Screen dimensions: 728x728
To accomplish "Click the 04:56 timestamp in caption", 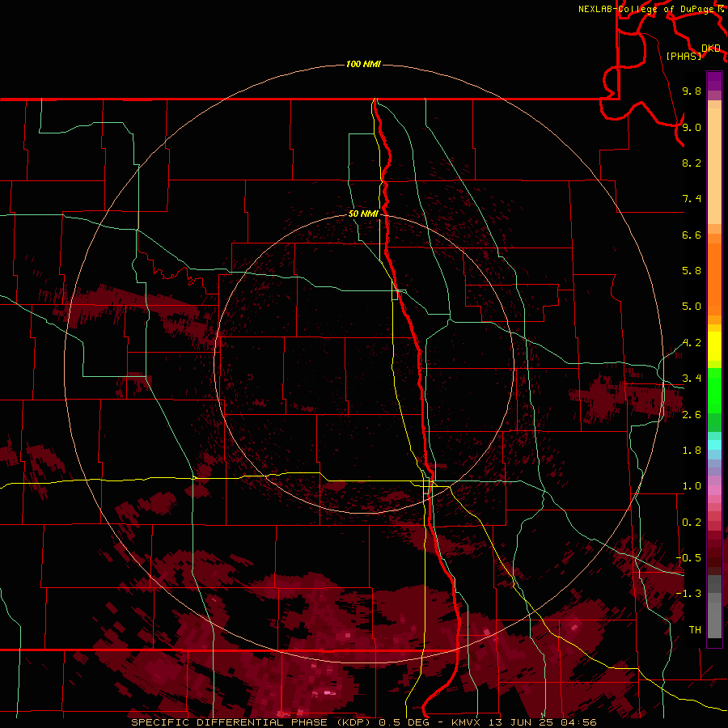I will click(x=580, y=722).
